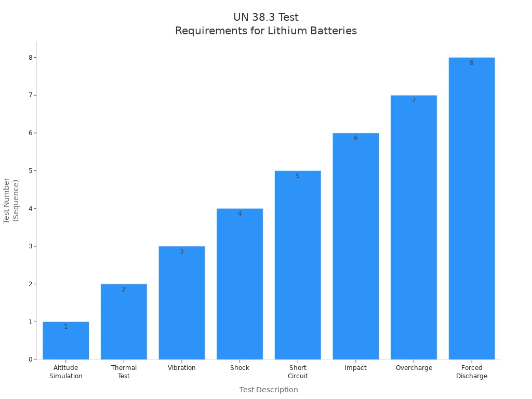Screen dimensions: 532x399
Task: Click the value label 5 inside its bar
Action: point(297,176)
